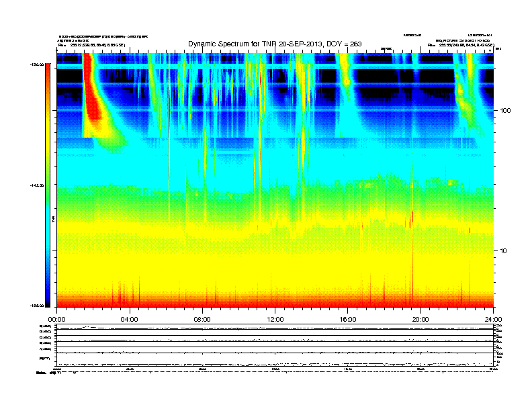Click the vertical rainbow color scale bar
The height and width of the screenshot is (411, 532).
pos(48,185)
